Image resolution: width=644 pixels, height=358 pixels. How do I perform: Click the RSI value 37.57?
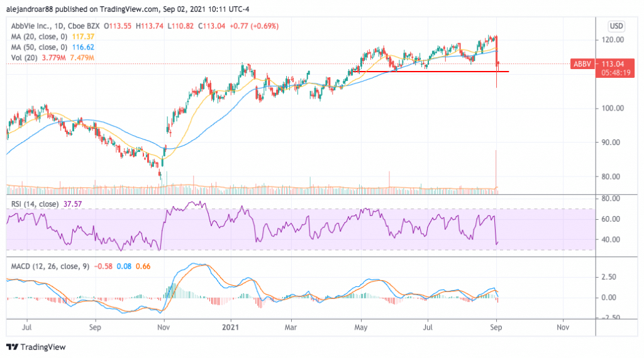coord(73,204)
